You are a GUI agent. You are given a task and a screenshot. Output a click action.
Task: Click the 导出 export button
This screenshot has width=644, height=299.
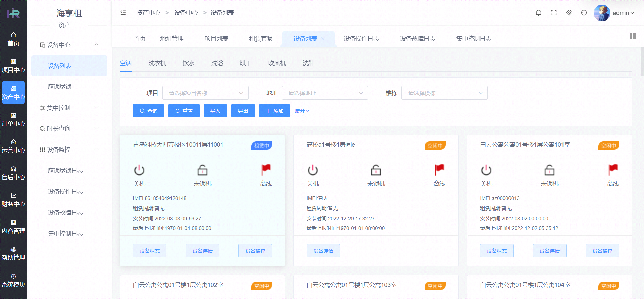[243, 111]
